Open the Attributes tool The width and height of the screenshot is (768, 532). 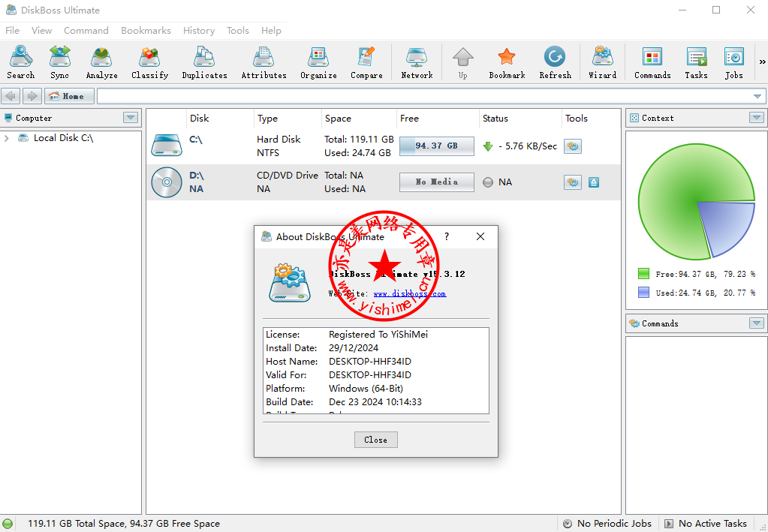[x=264, y=62]
